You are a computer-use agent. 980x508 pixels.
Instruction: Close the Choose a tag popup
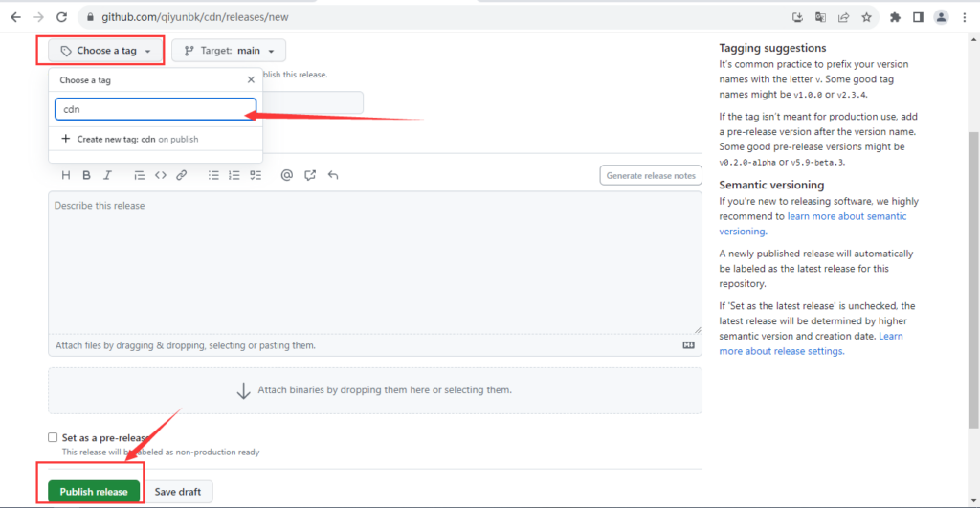pos(251,80)
